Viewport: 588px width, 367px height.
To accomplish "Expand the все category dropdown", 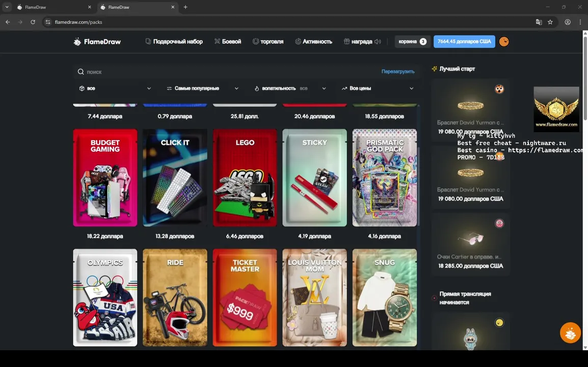I will click(115, 89).
